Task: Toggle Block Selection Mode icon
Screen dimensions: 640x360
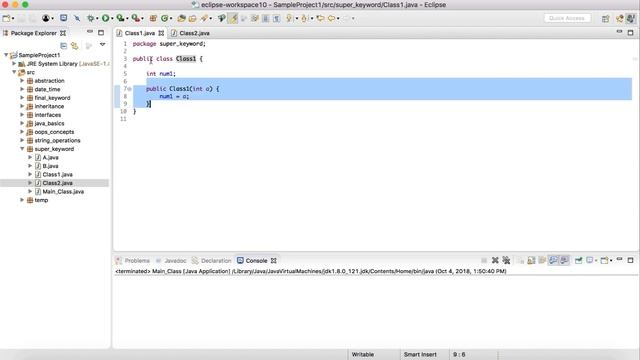Action: 266,18
